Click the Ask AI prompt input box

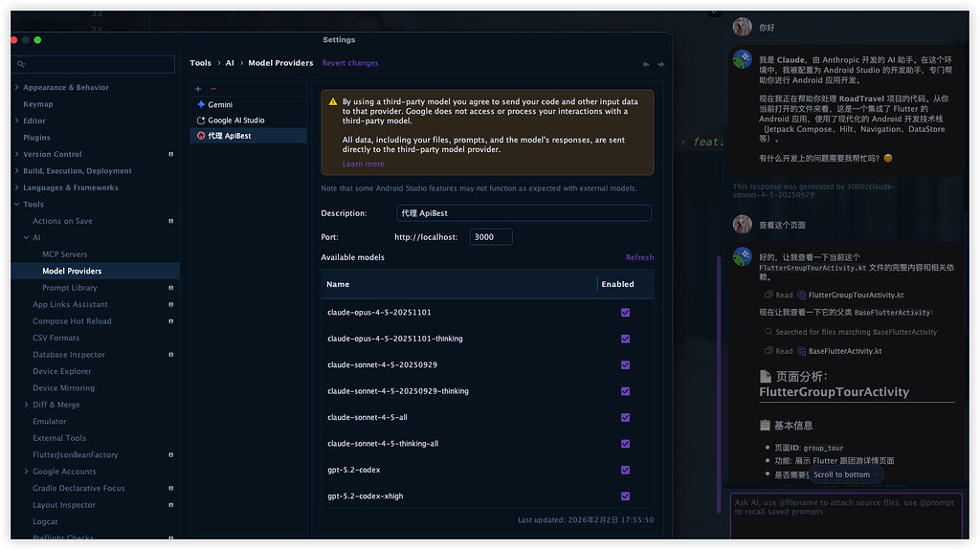click(846, 516)
